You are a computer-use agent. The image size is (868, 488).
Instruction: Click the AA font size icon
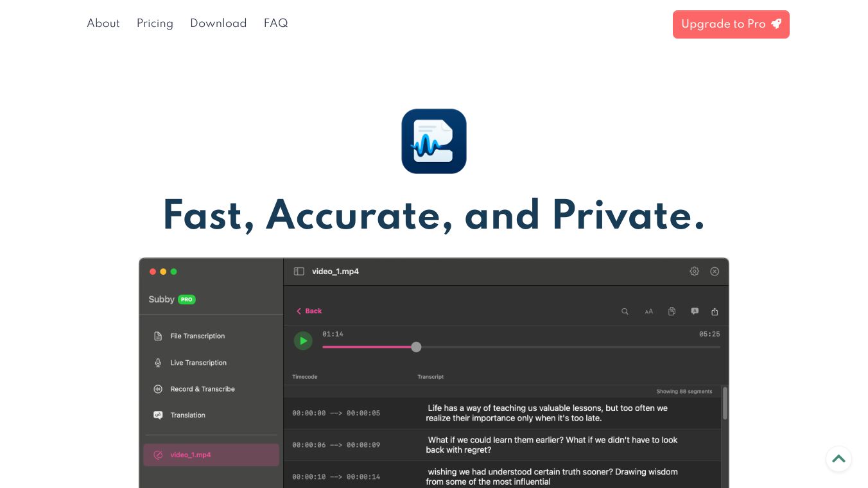(x=649, y=311)
